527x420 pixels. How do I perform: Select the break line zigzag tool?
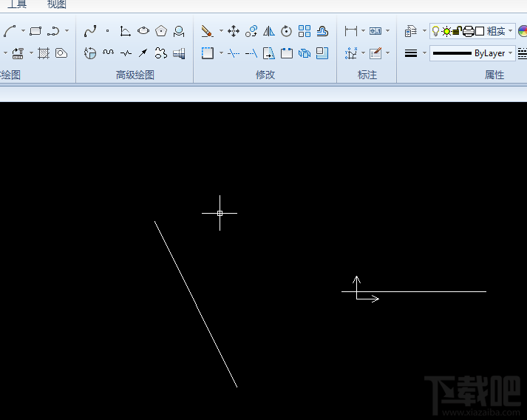[x=126, y=53]
